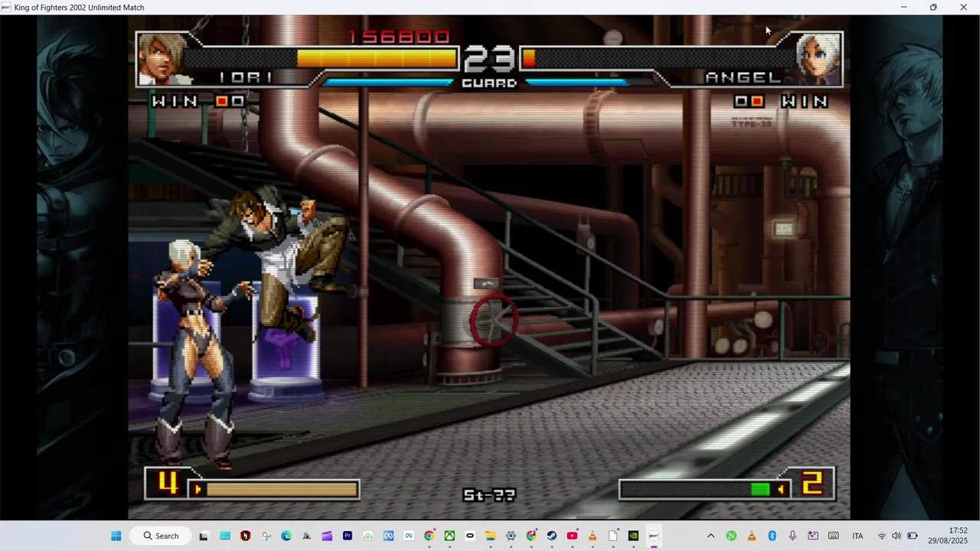Open the Bluetooth tray icon
This screenshot has width=980, height=551.
[772, 536]
